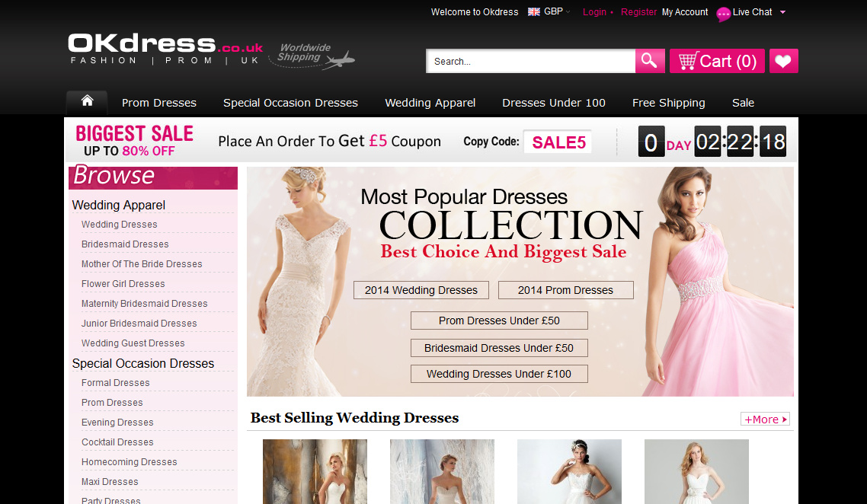Open Prom Dresses navigation menu
Viewport: 867px width, 504px height.
(x=159, y=103)
